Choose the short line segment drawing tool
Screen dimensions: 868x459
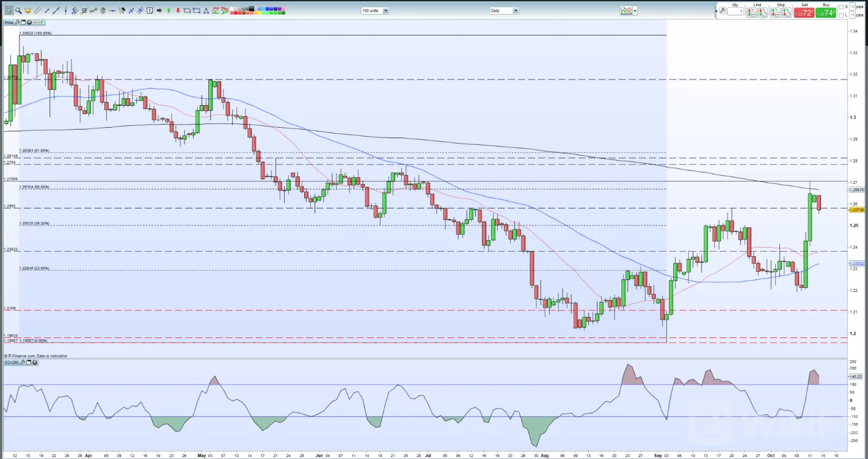pyautogui.click(x=47, y=10)
